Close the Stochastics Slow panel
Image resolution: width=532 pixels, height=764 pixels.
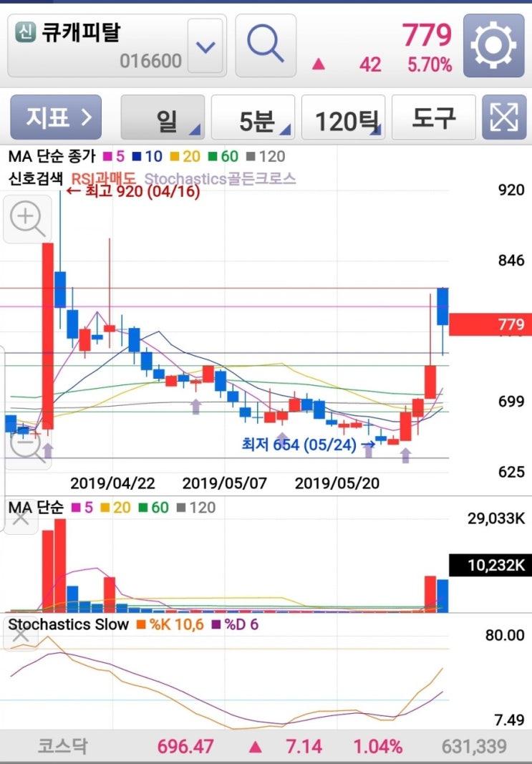point(21,635)
